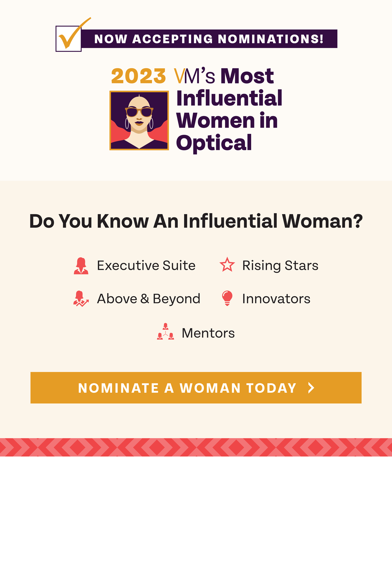This screenshot has height=586, width=392.
Task: Click the Do You Know An Influential Woman heading
Action: click(x=196, y=221)
